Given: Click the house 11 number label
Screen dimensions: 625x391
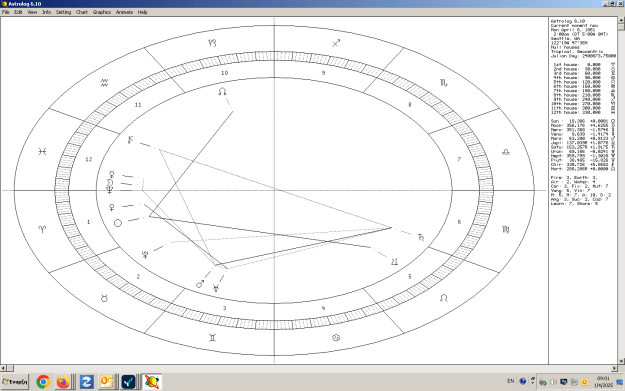Looking at the screenshot, I should point(138,104).
